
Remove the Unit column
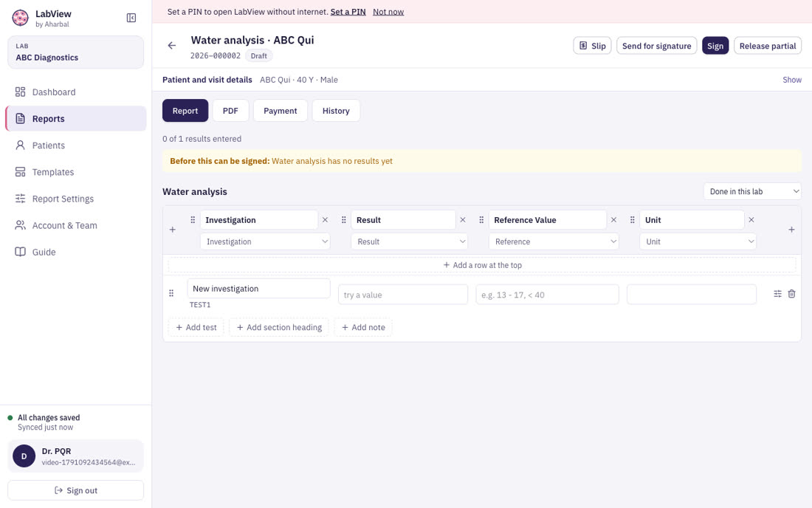coord(751,220)
